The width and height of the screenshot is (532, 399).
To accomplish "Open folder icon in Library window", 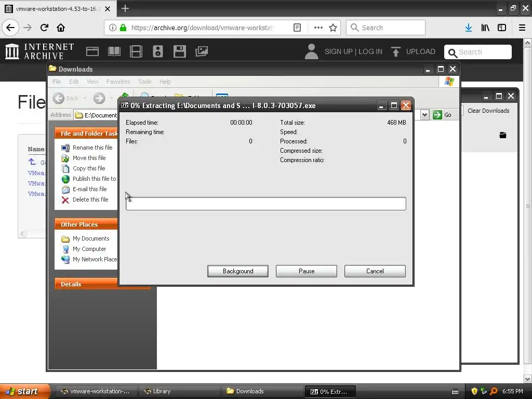I will [503, 135].
